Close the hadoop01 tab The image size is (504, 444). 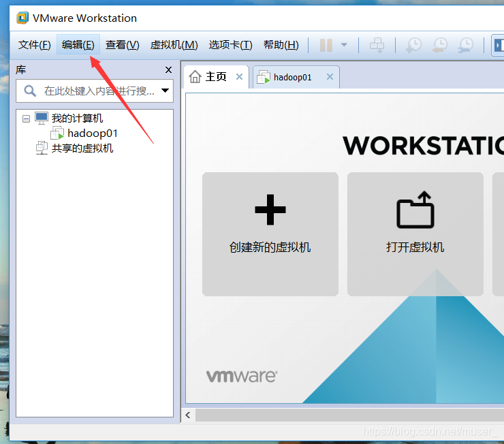pos(330,77)
